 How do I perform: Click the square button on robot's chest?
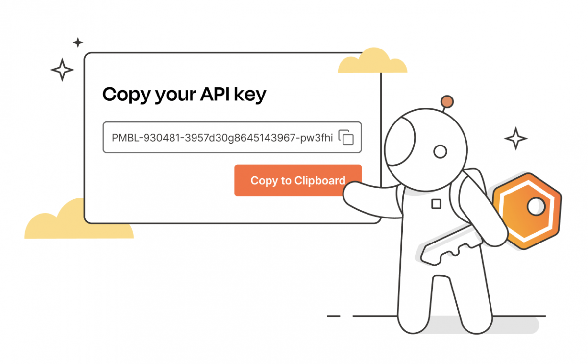point(436,203)
